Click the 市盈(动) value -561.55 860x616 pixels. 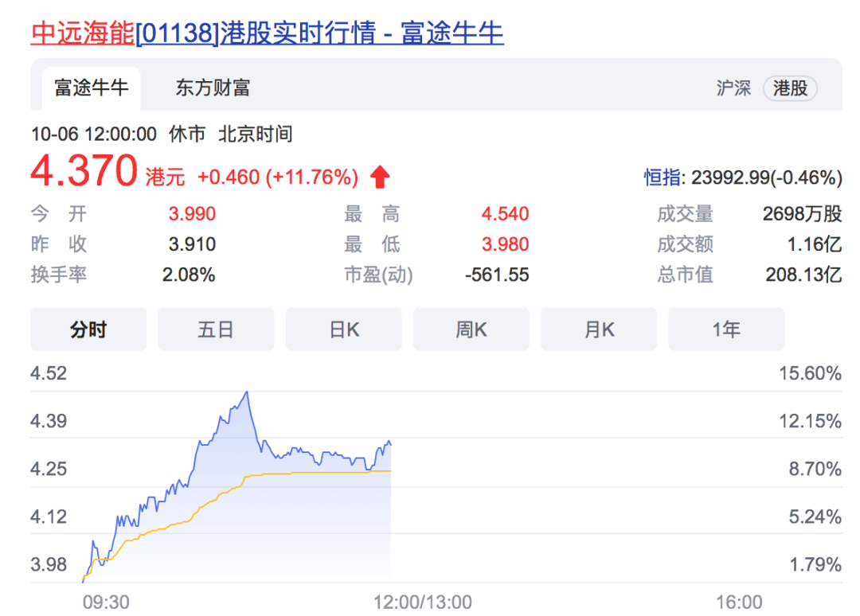[x=497, y=275]
